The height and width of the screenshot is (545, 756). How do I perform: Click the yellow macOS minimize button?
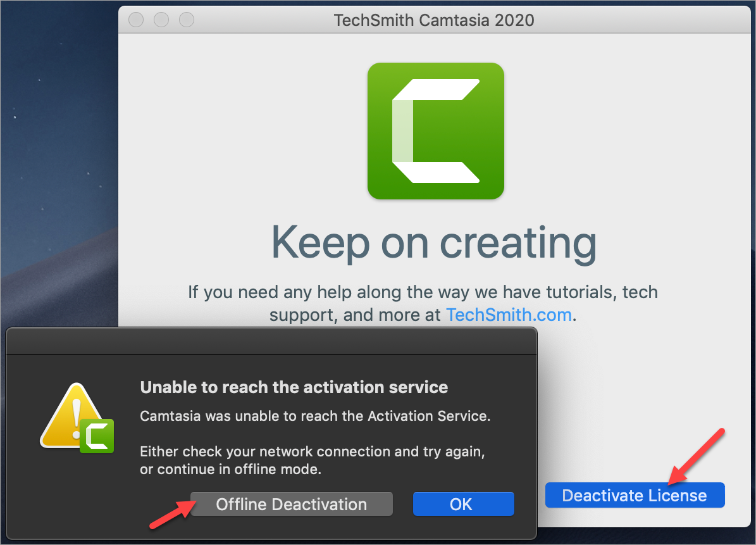(161, 20)
